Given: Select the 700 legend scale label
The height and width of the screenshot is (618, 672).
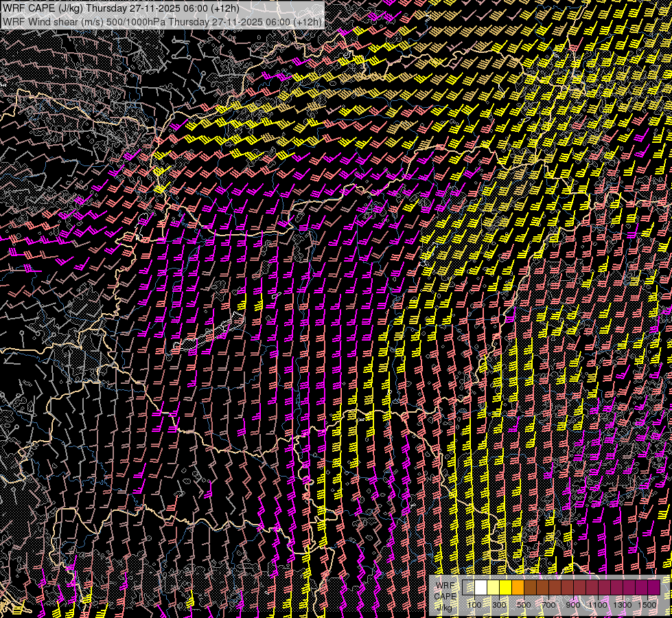Looking at the screenshot, I should (x=548, y=605).
